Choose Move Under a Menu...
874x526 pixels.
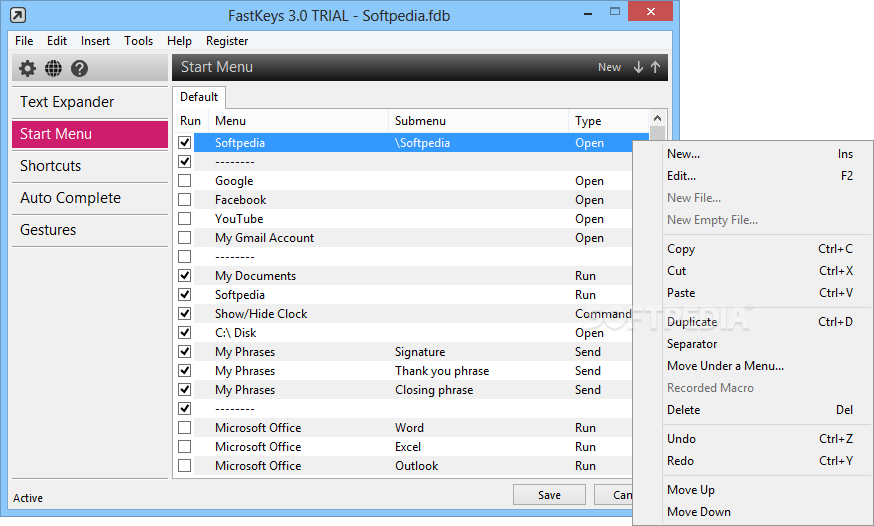[760, 366]
